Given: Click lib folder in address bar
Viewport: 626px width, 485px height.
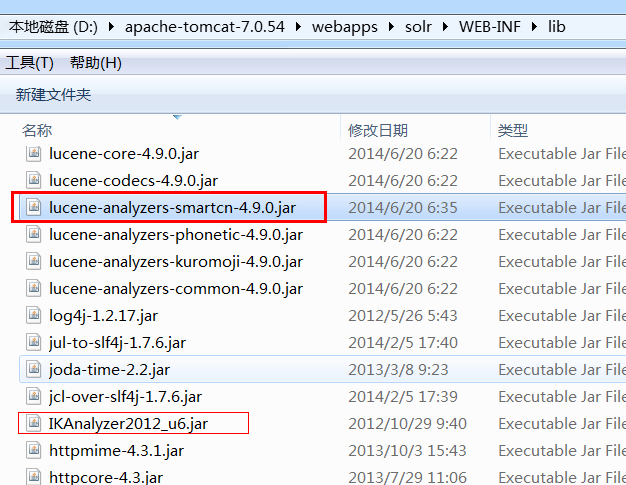Looking at the screenshot, I should 556,27.
